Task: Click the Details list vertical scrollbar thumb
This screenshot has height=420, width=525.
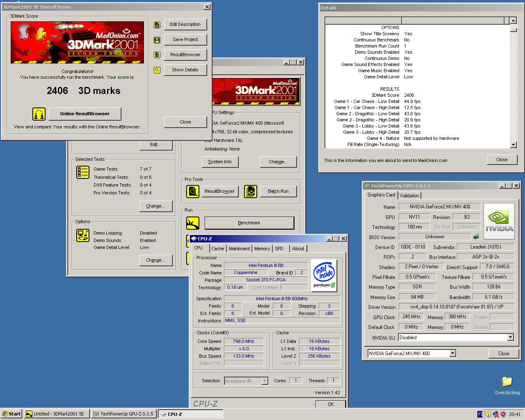Action: (514, 29)
